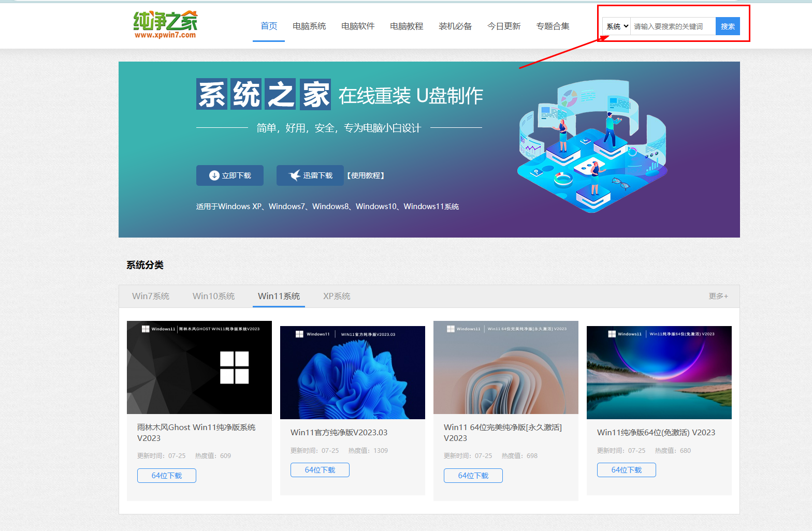Screen dimensions: 812x531
Task: Open Win11 64位完美纯净版[永久激活] title link
Action: (503, 433)
